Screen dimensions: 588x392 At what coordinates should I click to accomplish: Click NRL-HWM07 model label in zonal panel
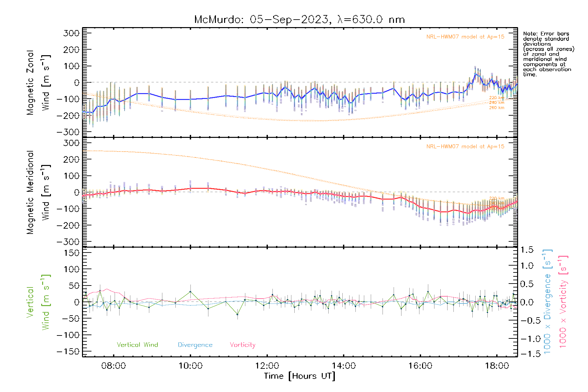(465, 37)
